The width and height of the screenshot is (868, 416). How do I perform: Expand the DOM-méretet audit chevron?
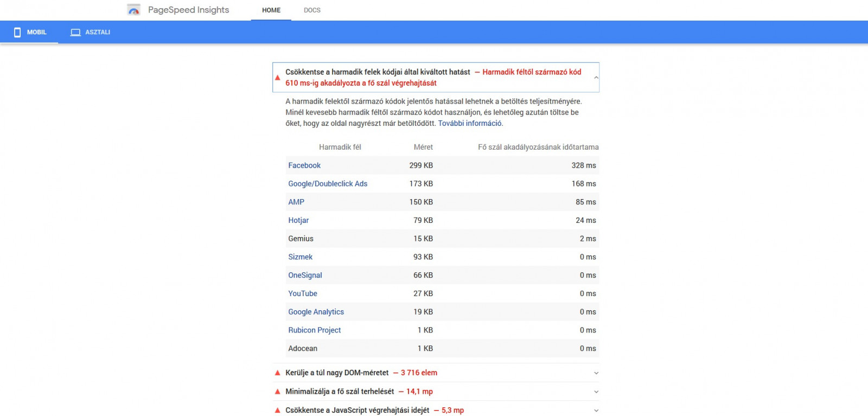point(596,373)
